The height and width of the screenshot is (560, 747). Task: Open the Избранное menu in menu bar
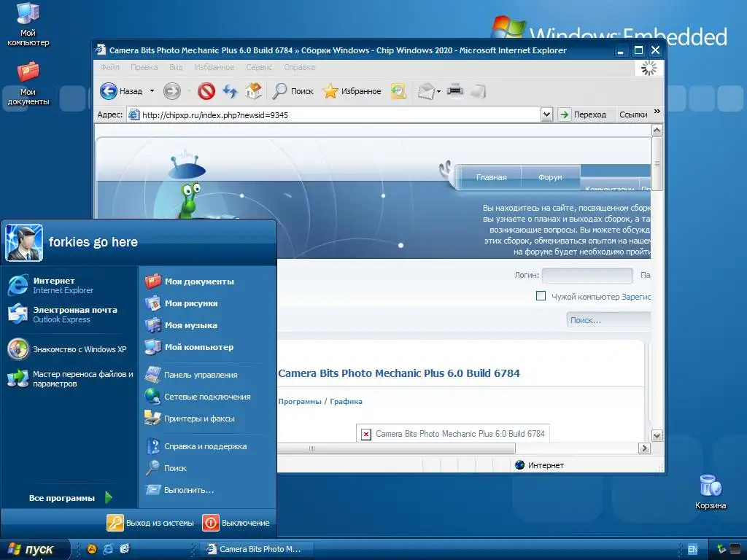tap(214, 67)
